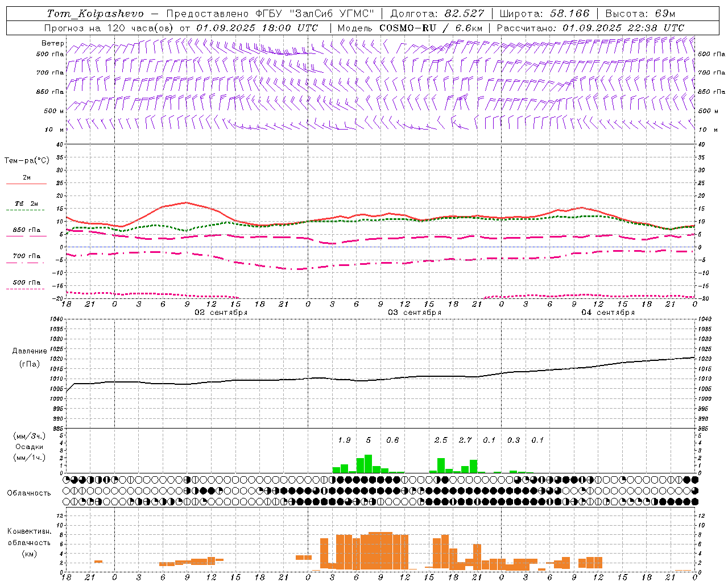Select the Давление pressure panel label
Screen dimensions: 728x582
coord(30,351)
